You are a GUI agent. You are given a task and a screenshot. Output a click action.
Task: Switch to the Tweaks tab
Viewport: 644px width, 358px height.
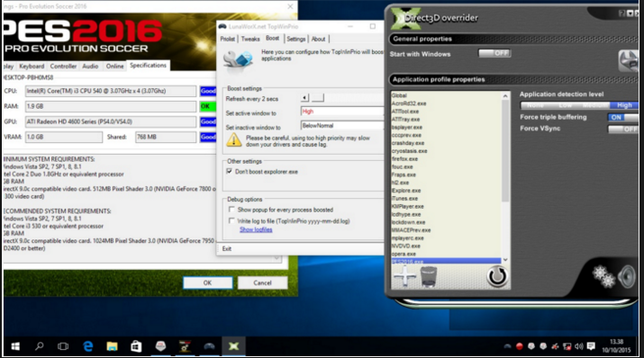[250, 39]
